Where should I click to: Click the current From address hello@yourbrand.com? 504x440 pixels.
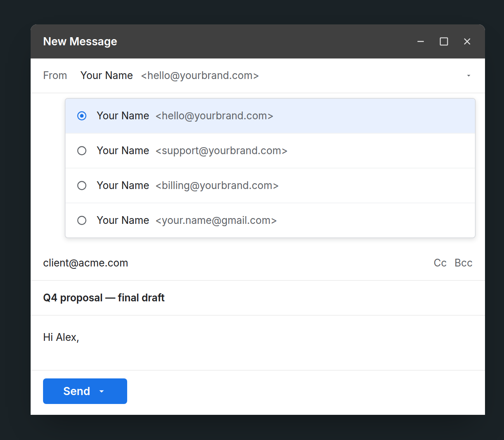coord(200,76)
